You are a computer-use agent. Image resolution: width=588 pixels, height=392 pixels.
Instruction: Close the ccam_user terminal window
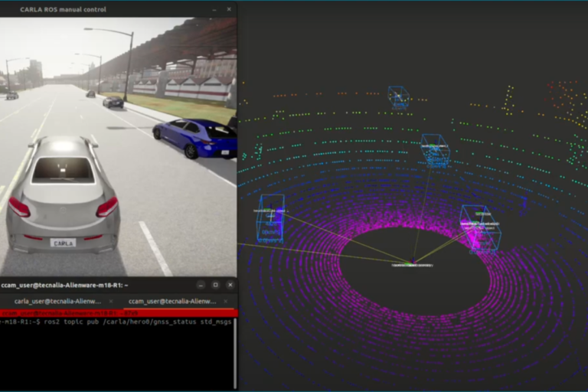pos(230,285)
